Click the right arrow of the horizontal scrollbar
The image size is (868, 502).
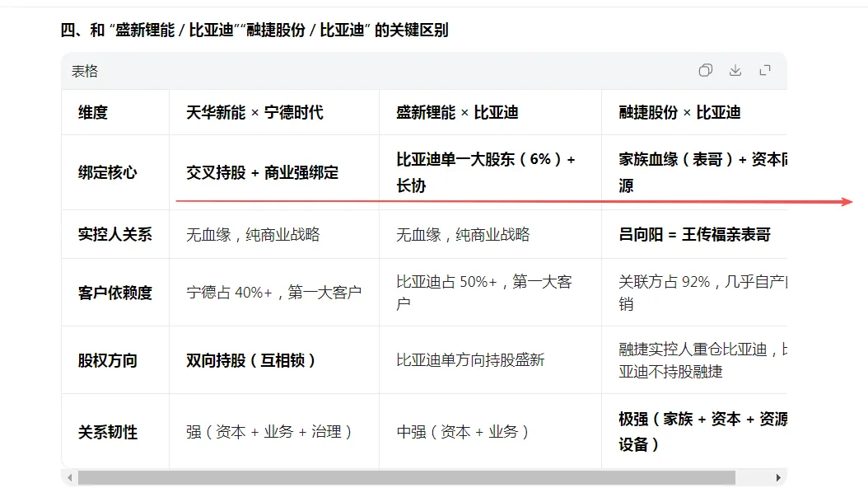pyautogui.click(x=778, y=477)
